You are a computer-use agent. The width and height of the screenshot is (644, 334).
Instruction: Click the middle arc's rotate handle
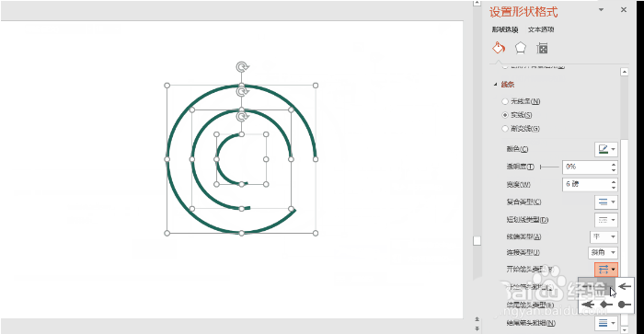(242, 91)
